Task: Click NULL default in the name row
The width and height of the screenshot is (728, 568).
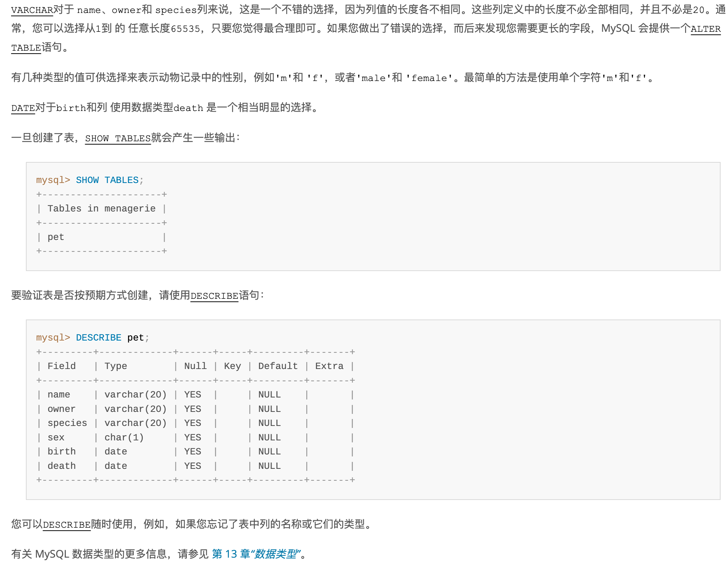Action: click(x=269, y=395)
